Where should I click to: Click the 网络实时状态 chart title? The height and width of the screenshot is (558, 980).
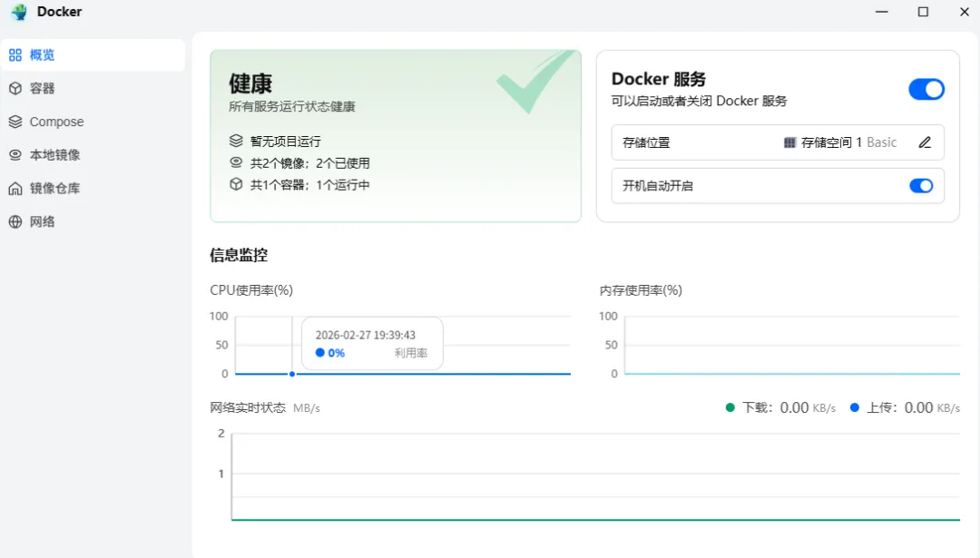click(x=248, y=407)
